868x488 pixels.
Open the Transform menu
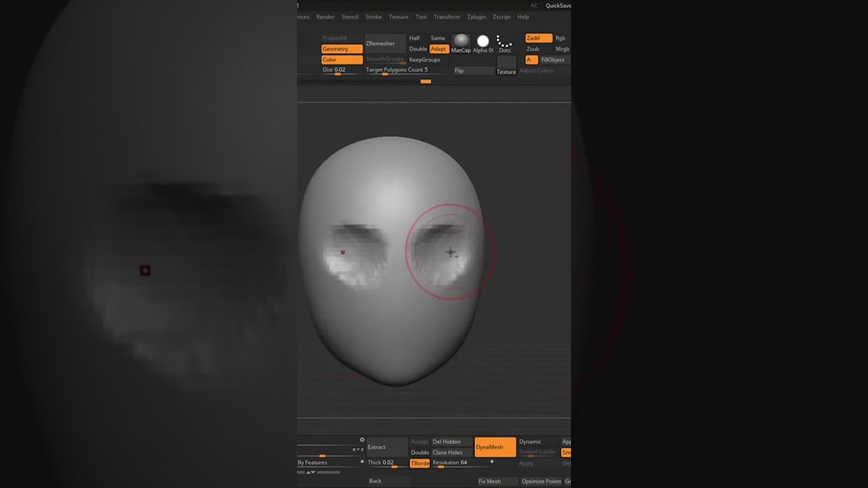click(x=446, y=17)
